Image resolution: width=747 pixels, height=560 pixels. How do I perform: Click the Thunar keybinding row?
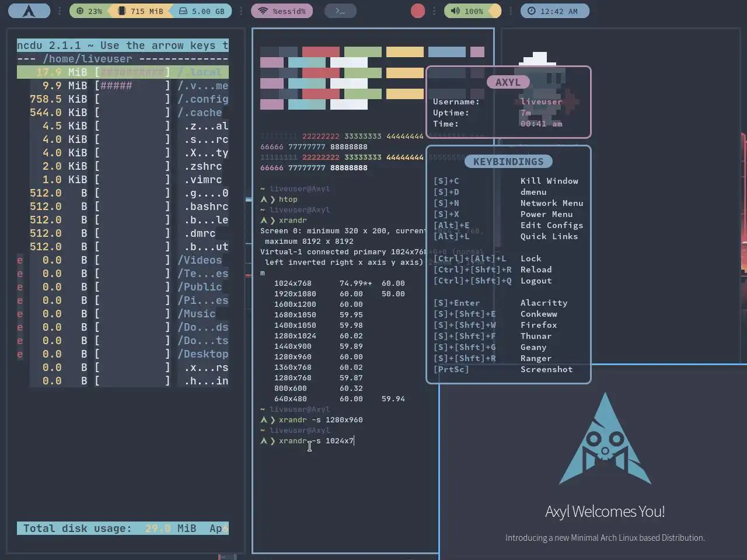(x=493, y=337)
